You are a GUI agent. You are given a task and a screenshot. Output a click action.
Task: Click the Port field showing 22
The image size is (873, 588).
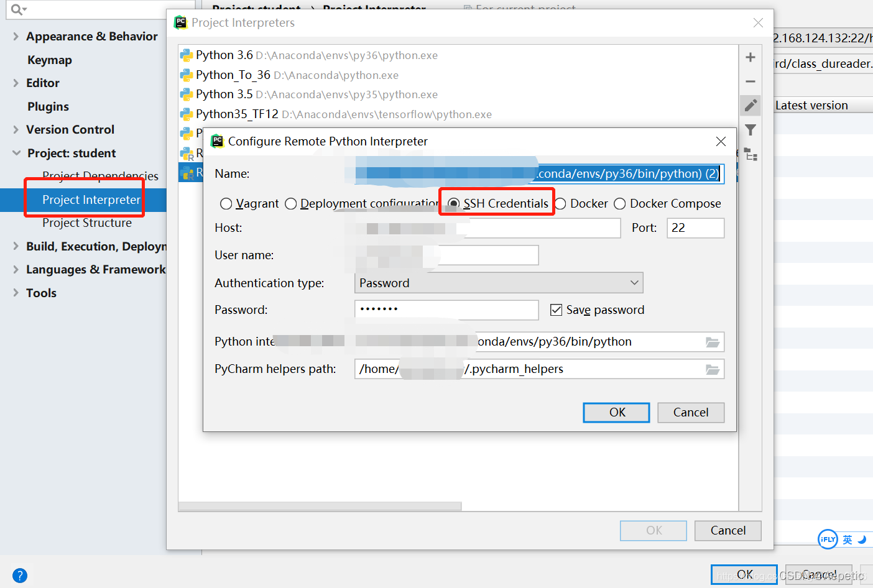click(x=696, y=228)
